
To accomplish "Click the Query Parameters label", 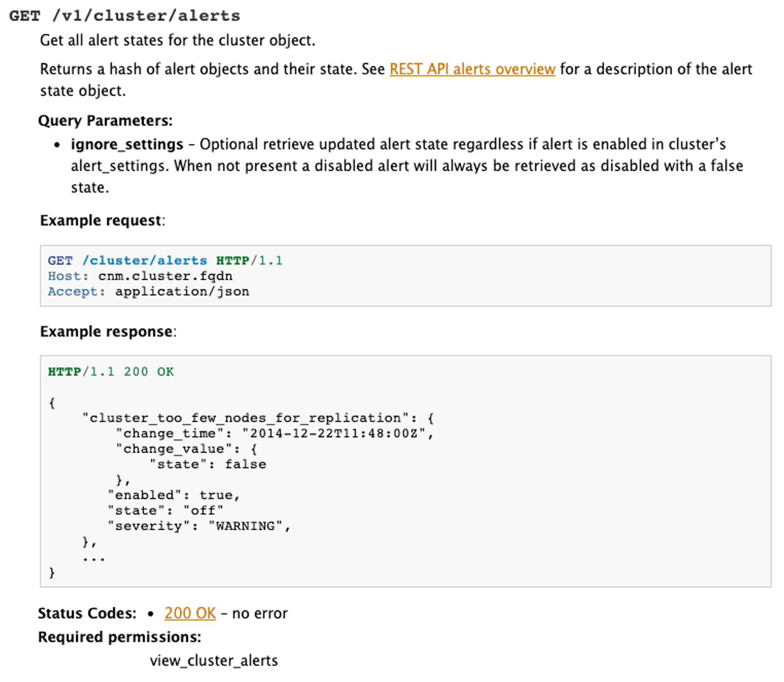I will coord(105,121).
